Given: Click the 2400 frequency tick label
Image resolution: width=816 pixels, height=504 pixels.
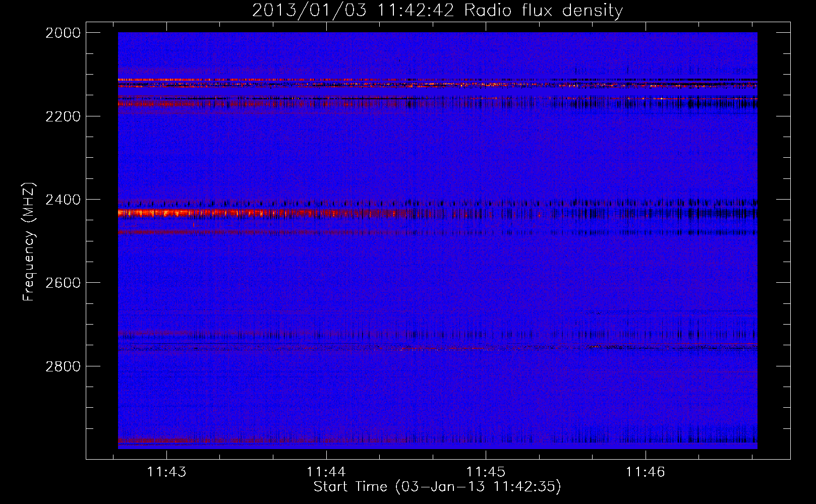Looking at the screenshot, I should point(63,200).
